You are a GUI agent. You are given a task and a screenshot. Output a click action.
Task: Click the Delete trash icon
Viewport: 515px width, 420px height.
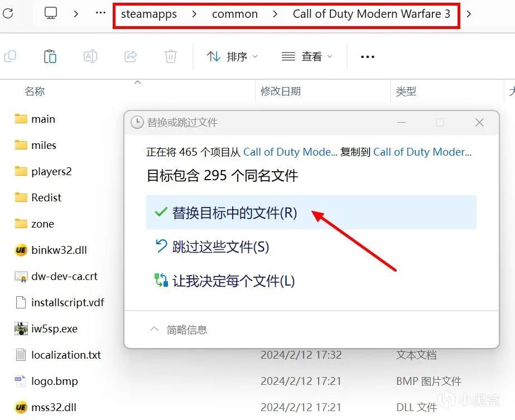click(x=171, y=56)
